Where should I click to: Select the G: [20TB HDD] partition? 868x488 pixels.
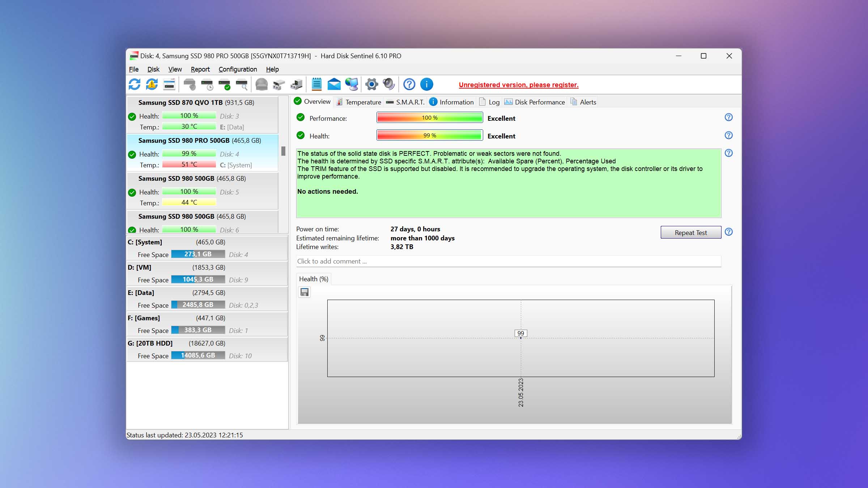point(207,349)
